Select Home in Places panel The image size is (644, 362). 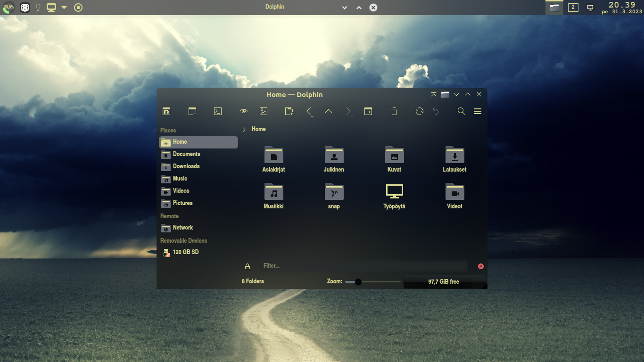pos(198,142)
